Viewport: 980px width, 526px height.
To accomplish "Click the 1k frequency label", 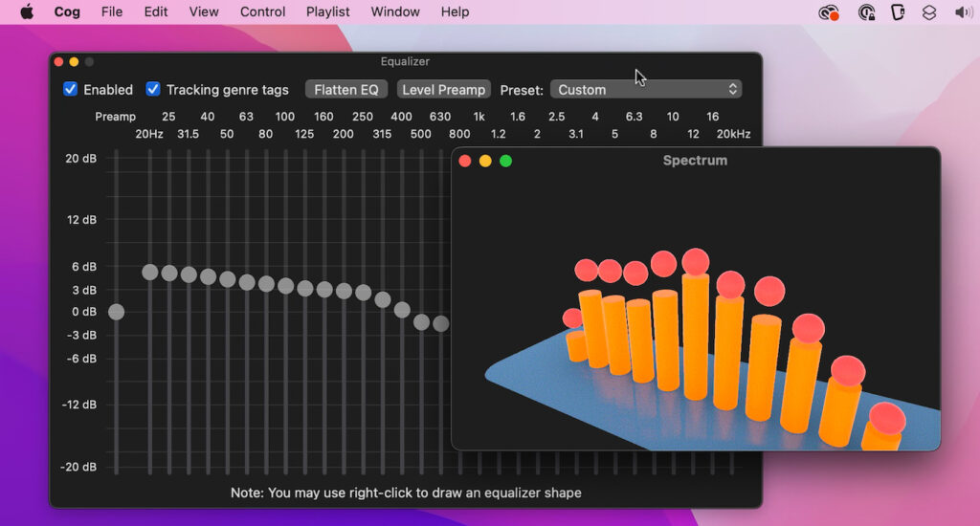I will point(479,116).
